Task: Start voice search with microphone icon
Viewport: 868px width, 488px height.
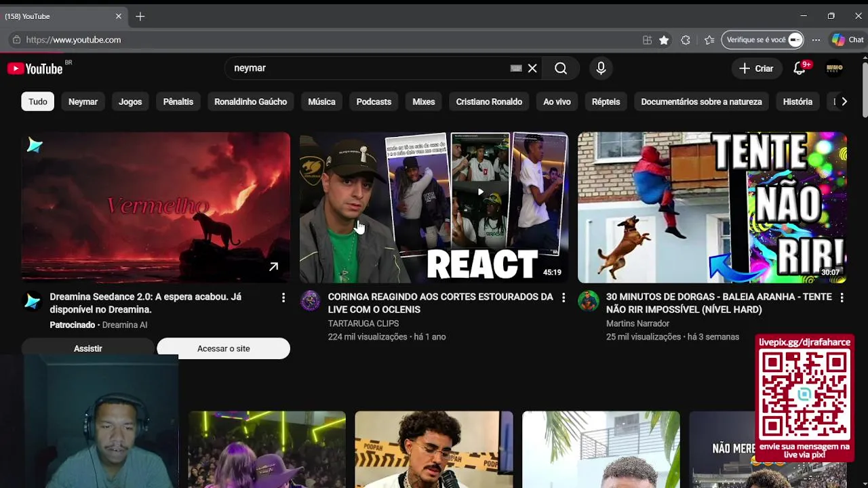Action: [x=601, y=68]
